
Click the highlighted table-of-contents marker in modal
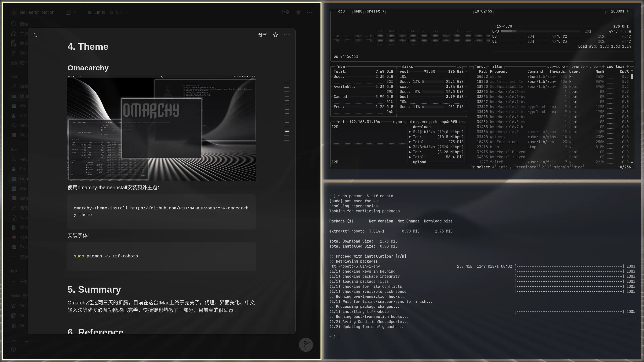click(287, 131)
